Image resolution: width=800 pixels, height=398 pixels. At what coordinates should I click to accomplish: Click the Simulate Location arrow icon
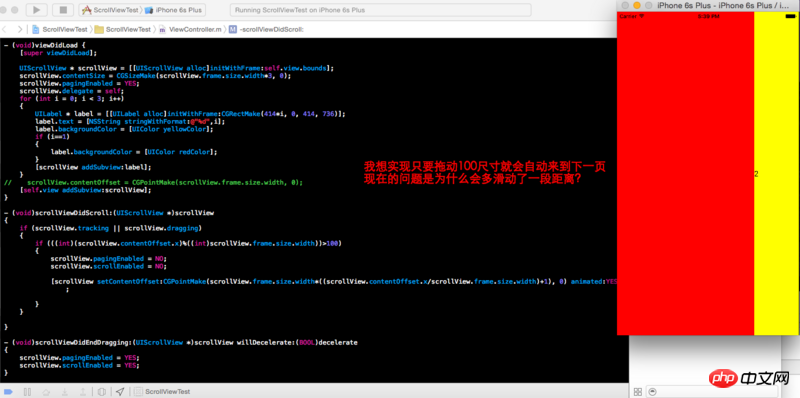coord(119,391)
